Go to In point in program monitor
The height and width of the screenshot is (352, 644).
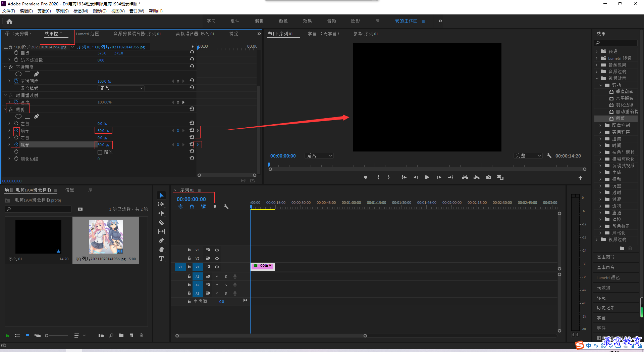[404, 177]
